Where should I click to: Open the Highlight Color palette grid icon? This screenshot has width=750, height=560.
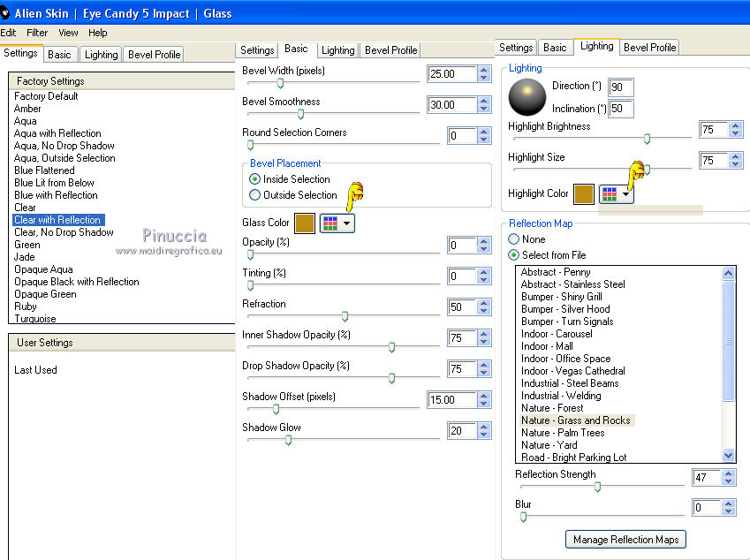pyautogui.click(x=610, y=194)
